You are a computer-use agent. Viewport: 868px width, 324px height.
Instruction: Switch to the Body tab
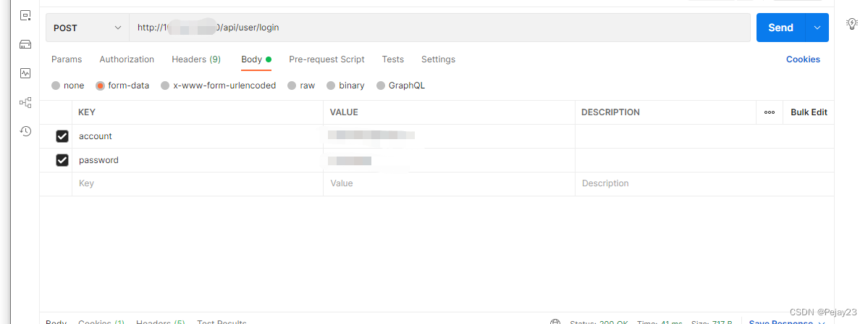tap(256, 59)
